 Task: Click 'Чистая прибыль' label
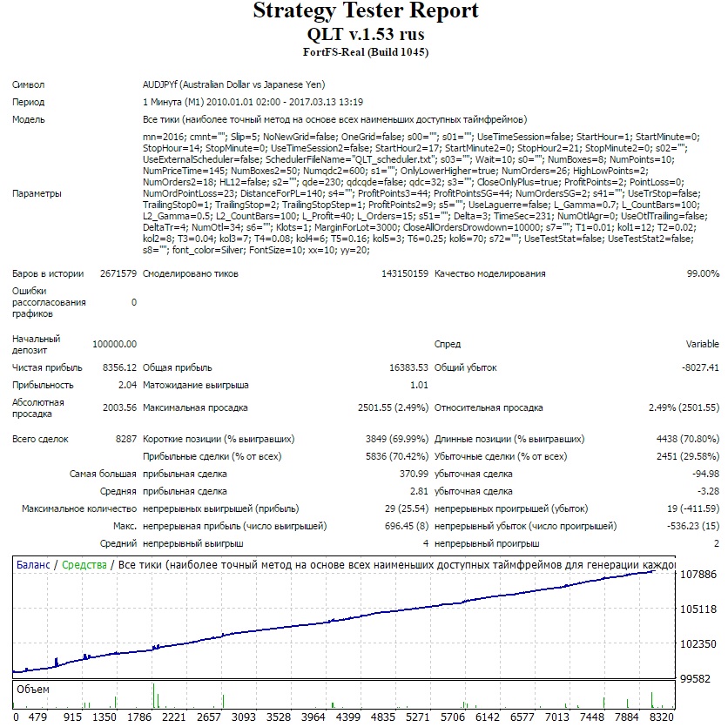(47, 367)
